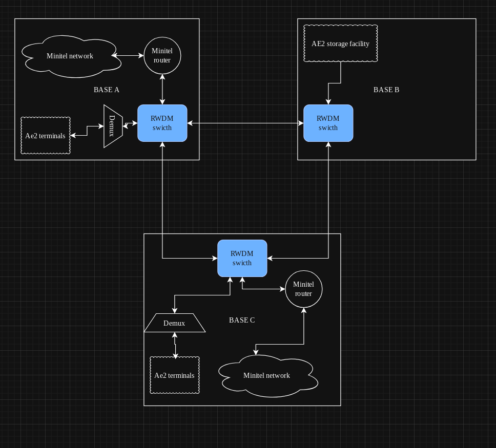Screen dimensions: 496x448
Task: Click the blue RWDM switch in Base C
Action: coord(242,259)
